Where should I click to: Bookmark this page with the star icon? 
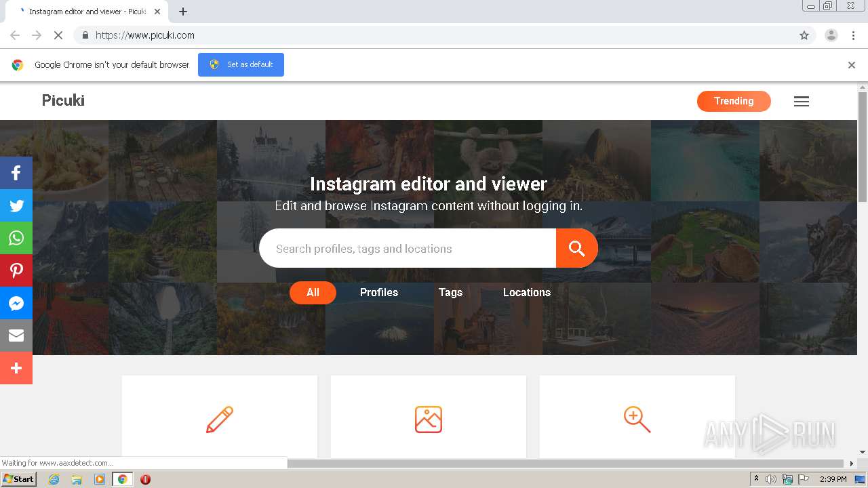804,35
